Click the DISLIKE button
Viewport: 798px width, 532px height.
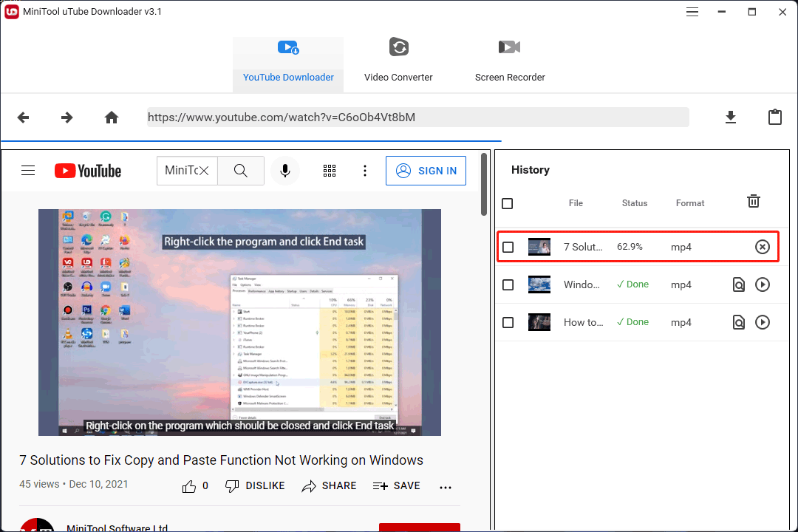point(255,486)
